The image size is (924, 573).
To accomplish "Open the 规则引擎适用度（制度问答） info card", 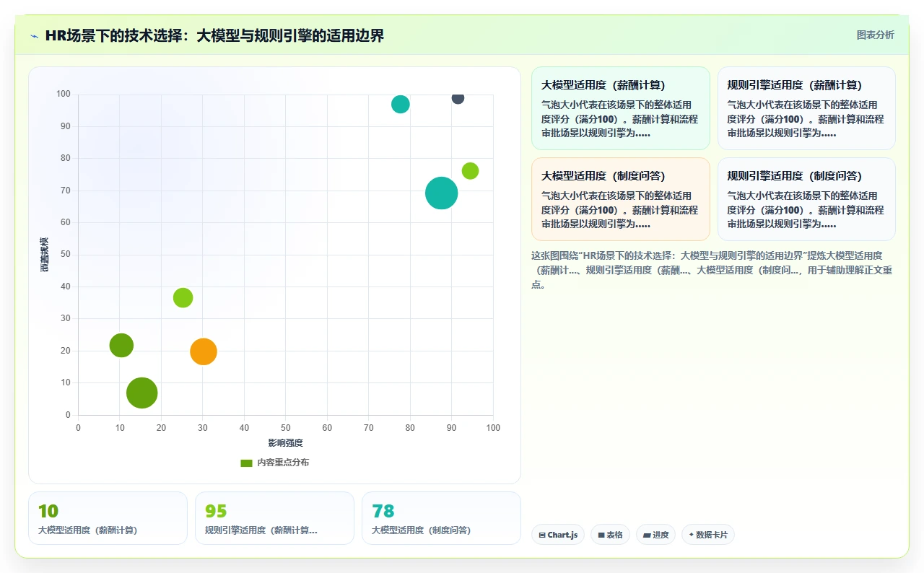I will click(x=806, y=199).
